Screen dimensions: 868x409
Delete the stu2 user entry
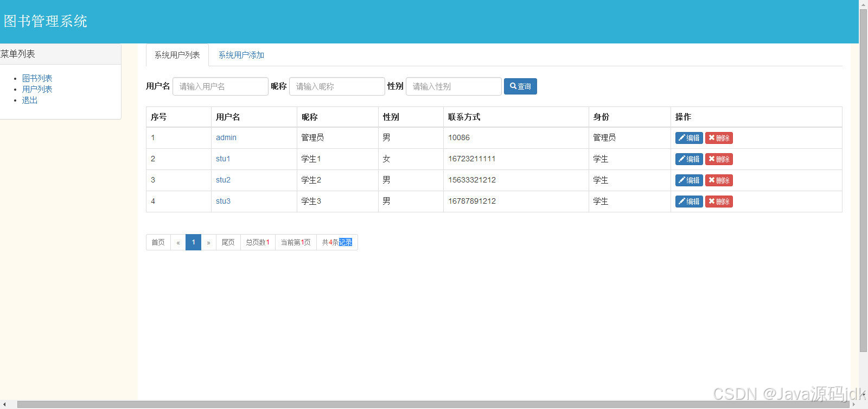(719, 180)
